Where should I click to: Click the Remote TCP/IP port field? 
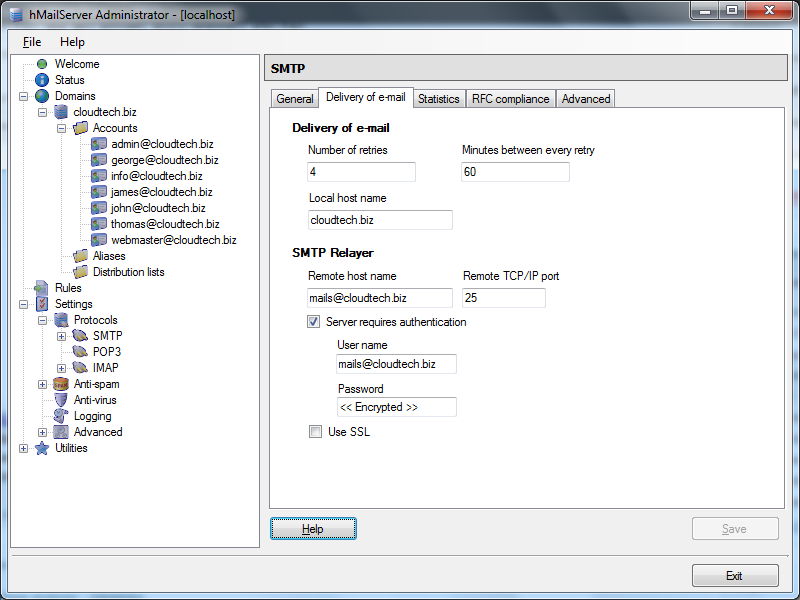(x=504, y=298)
